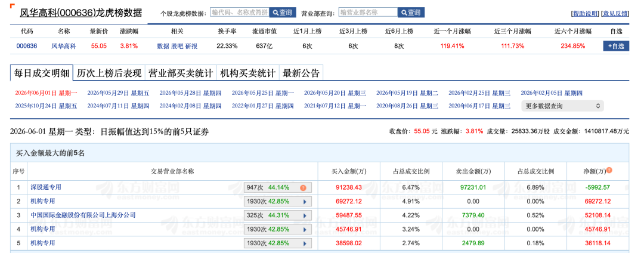Select date 2026年05月25日 星期一

coord(263,93)
